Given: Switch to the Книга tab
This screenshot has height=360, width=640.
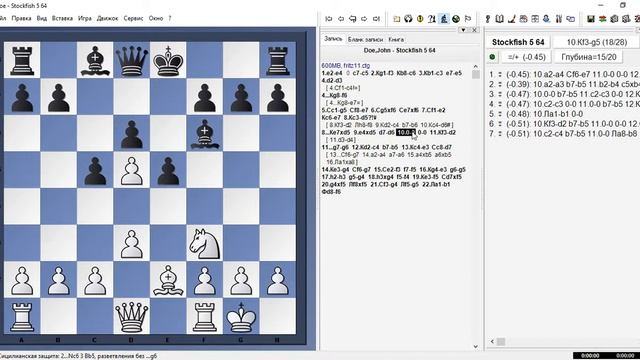Looking at the screenshot, I should point(396,40).
